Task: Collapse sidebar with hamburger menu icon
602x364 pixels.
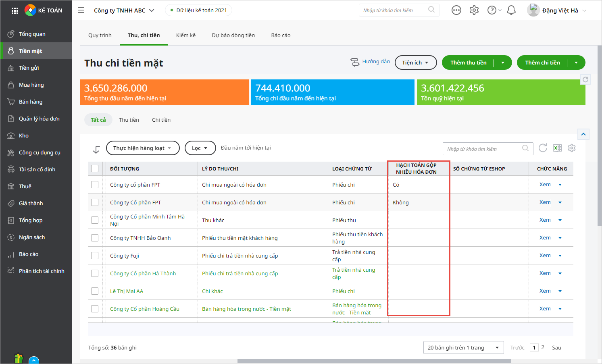Action: click(81, 10)
